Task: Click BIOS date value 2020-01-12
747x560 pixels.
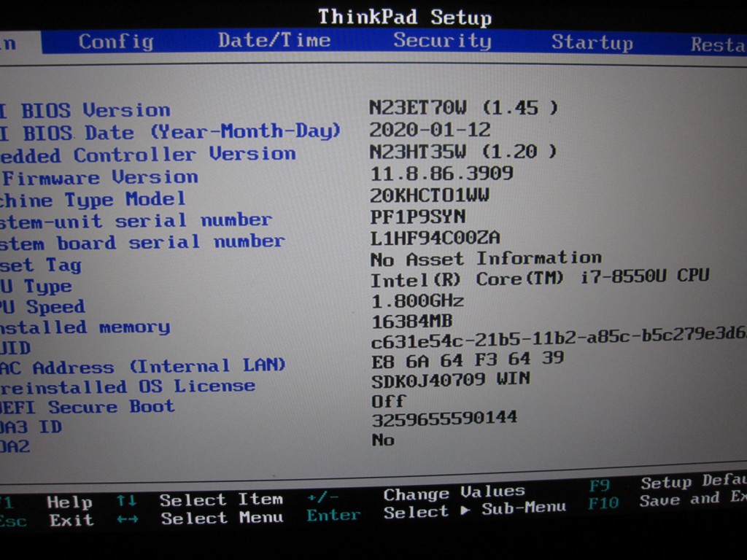Action: pos(430,130)
